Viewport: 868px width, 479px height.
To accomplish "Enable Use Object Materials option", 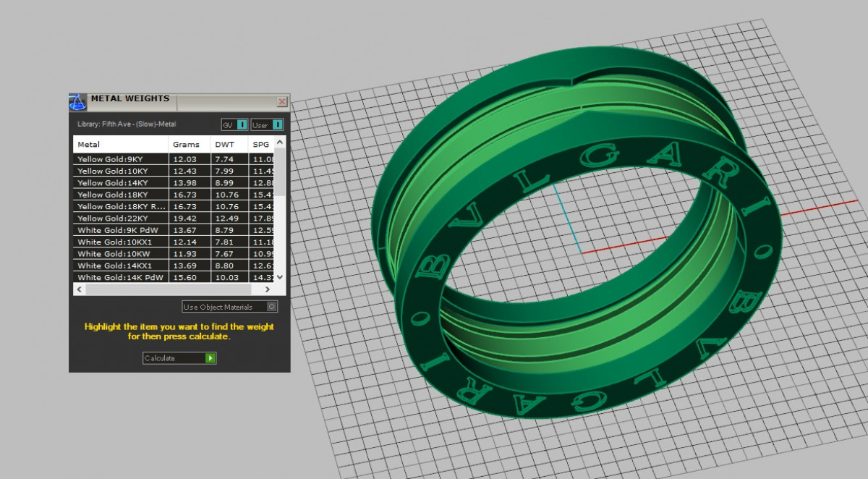I will coord(272,307).
